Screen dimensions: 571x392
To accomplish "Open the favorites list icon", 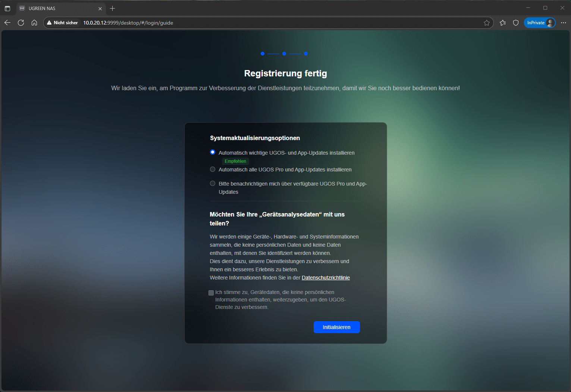I will [x=503, y=23].
